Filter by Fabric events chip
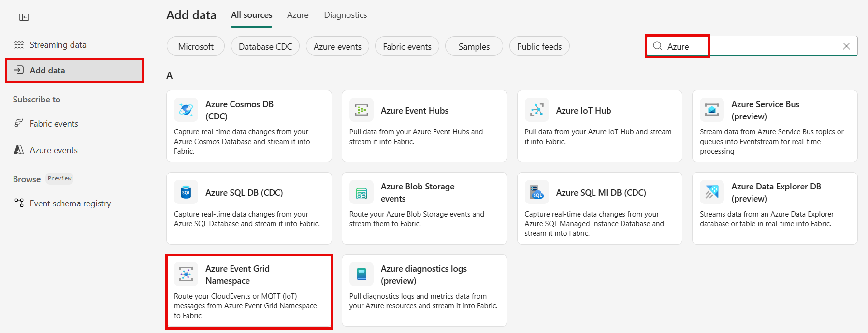Screen dimensions: 868x333 [407, 46]
